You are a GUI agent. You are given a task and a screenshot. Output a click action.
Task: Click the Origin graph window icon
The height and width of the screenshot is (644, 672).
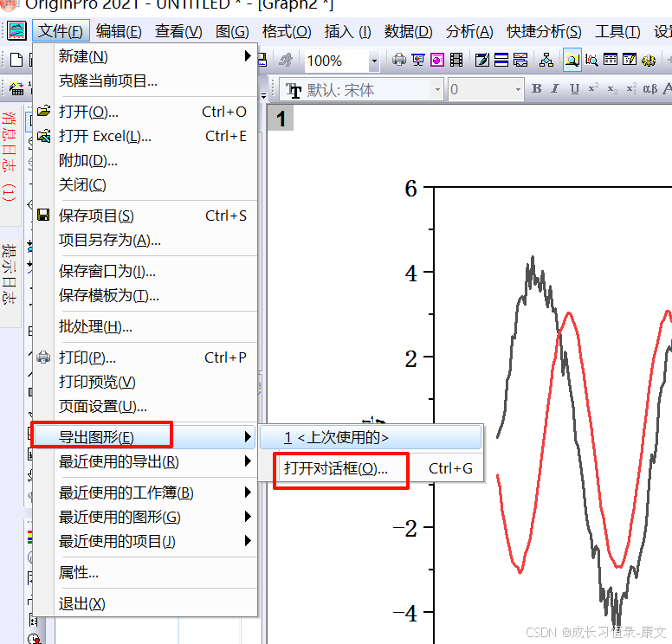pyautogui.click(x=16, y=31)
